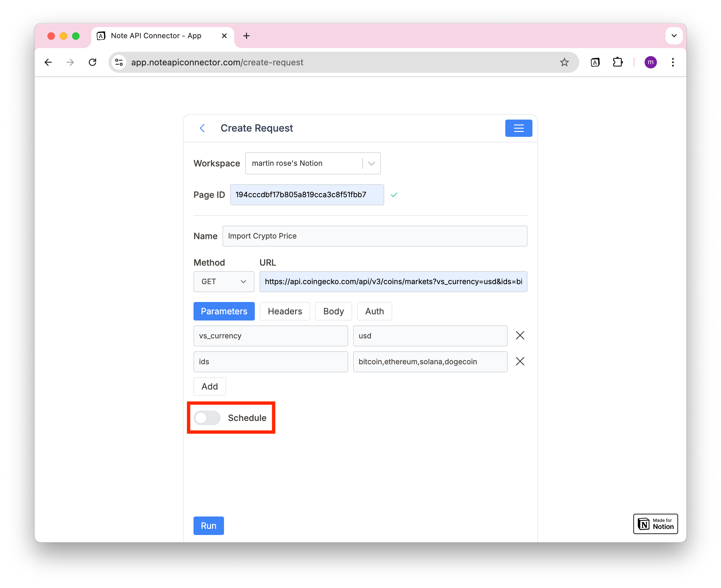This screenshot has height=588, width=721.
Task: Reload the current page
Action: point(92,62)
